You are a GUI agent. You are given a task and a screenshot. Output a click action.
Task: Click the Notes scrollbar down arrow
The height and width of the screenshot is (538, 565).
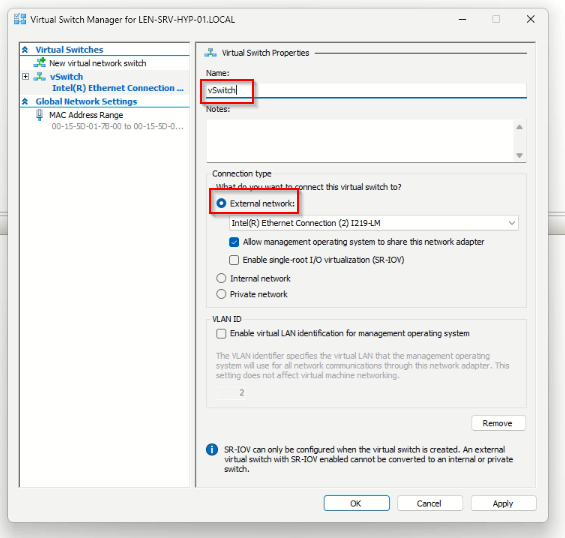click(x=519, y=155)
